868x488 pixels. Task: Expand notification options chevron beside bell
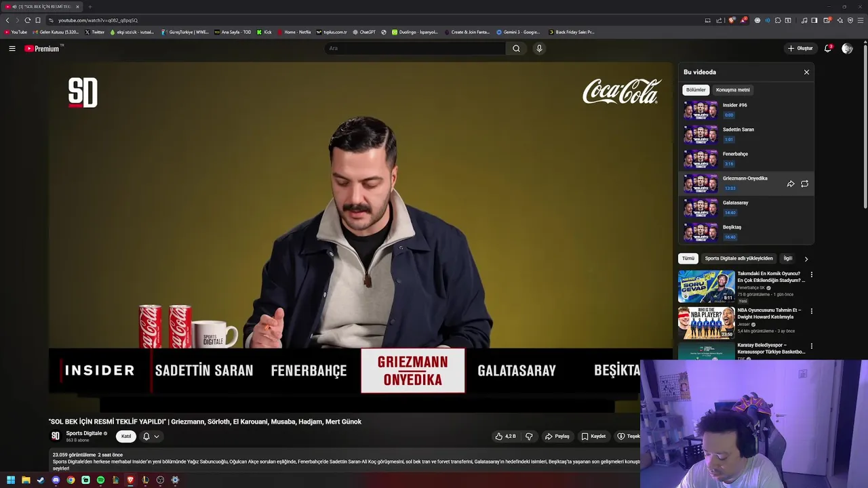click(157, 436)
